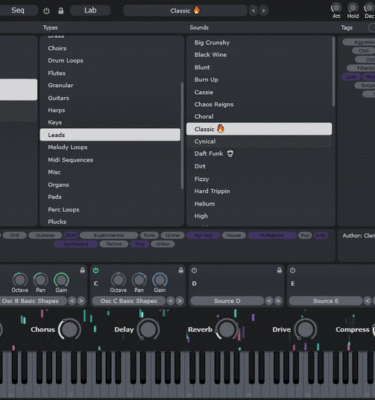The height and width of the screenshot is (400, 375).
Task: Load the Black Wine sound
Action: [259, 55]
